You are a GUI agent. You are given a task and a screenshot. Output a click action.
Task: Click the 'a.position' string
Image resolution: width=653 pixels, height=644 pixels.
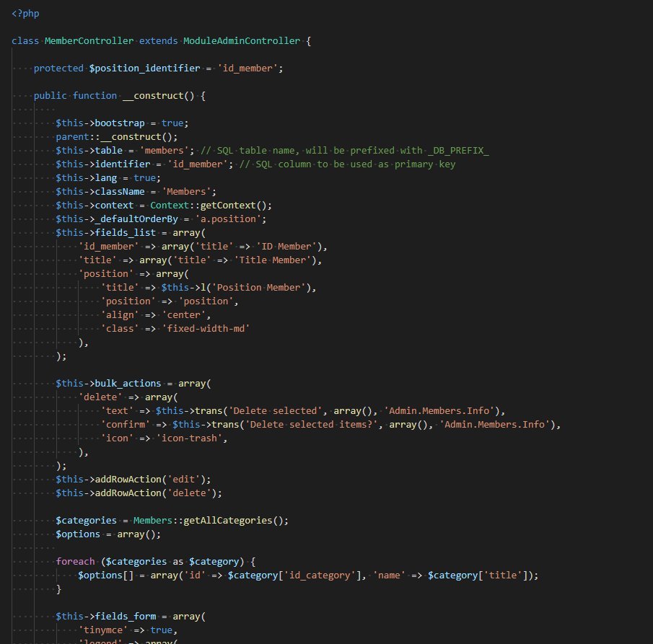pos(228,219)
